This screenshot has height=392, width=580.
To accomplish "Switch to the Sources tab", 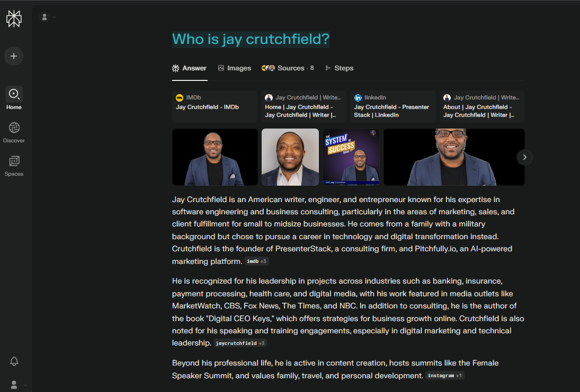I will coord(288,68).
